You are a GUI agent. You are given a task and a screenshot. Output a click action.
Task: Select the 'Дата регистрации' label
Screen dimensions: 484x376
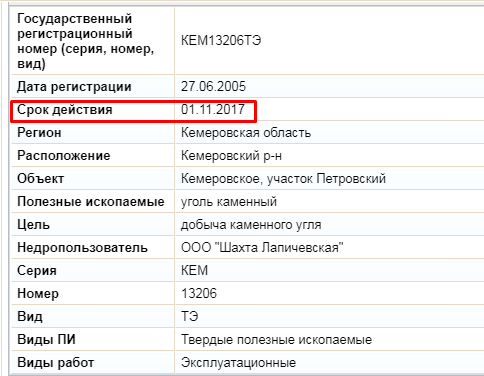tap(74, 87)
